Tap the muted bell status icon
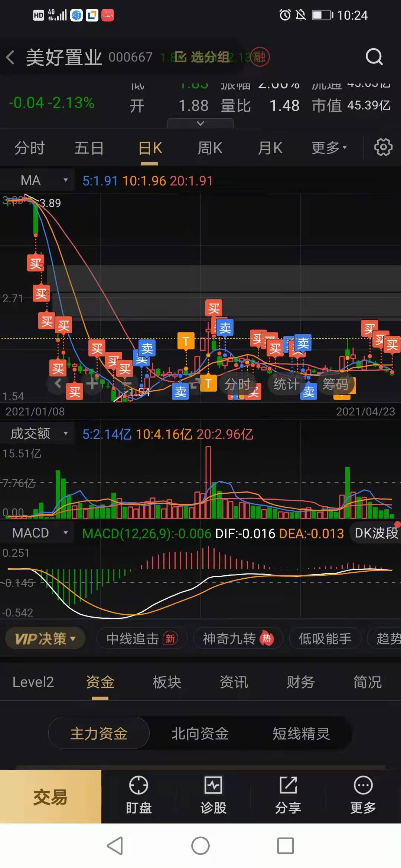This screenshot has width=401, height=868. point(300,15)
